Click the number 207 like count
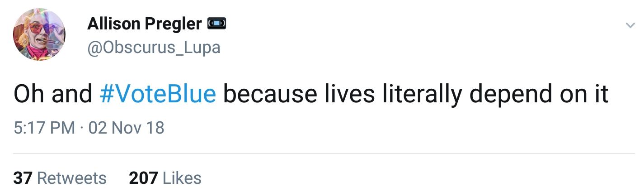 [143, 178]
